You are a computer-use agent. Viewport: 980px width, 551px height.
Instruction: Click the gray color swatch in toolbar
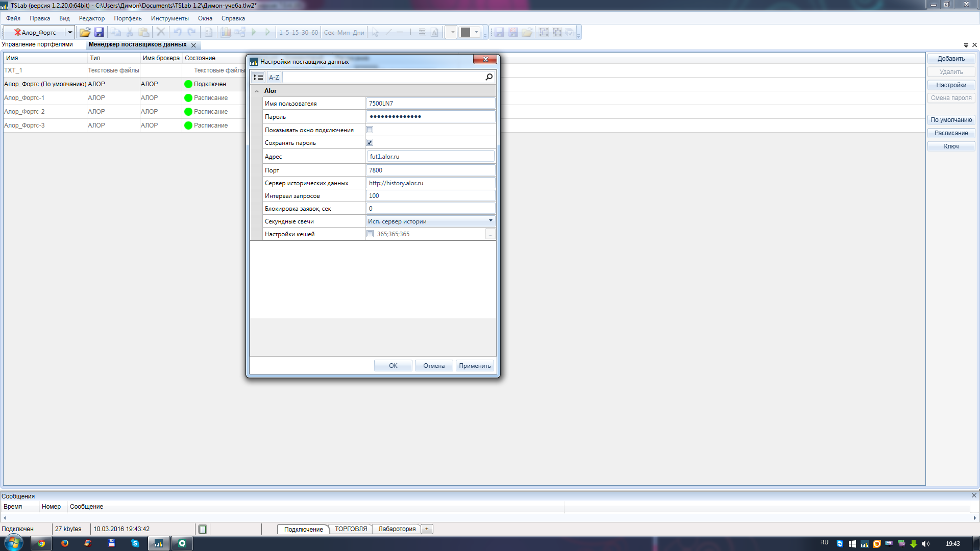tap(465, 32)
